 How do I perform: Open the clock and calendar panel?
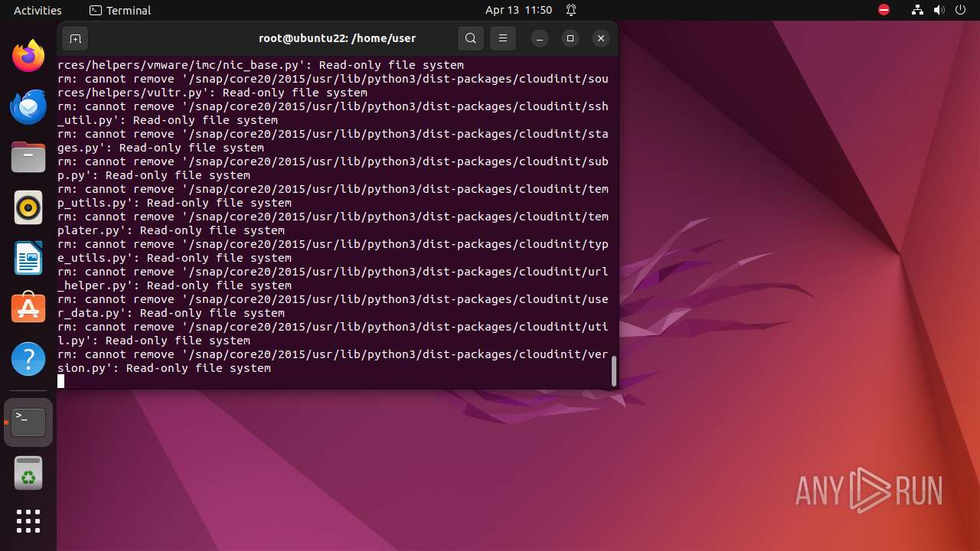[x=518, y=10]
